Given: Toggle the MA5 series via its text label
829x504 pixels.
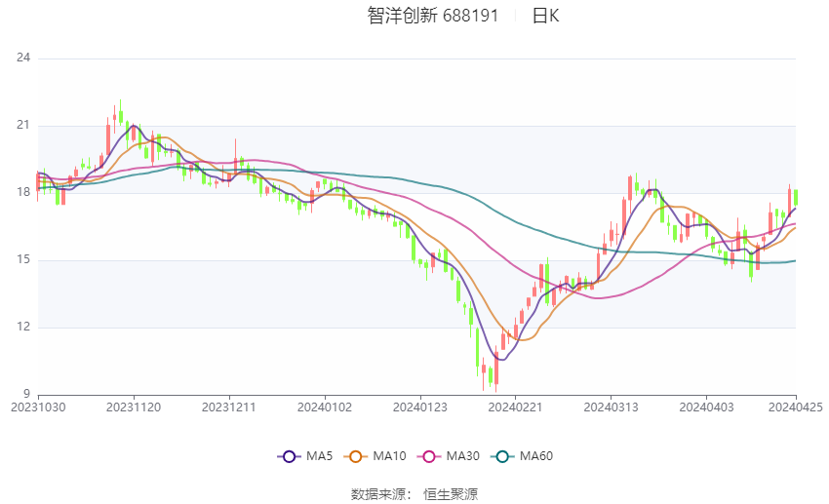Looking at the screenshot, I should [319, 455].
